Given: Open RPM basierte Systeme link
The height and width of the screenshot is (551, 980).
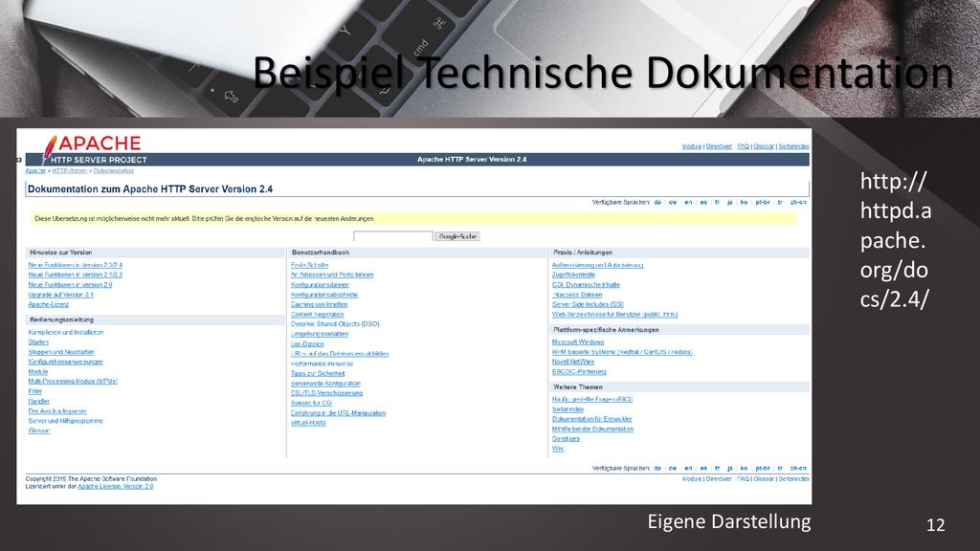Looking at the screenshot, I should coord(622,352).
